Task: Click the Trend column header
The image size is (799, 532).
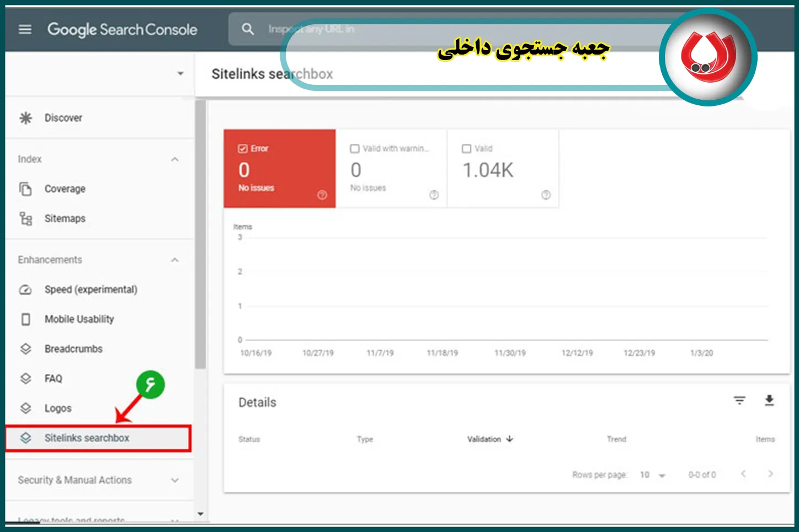Action: coord(616,439)
